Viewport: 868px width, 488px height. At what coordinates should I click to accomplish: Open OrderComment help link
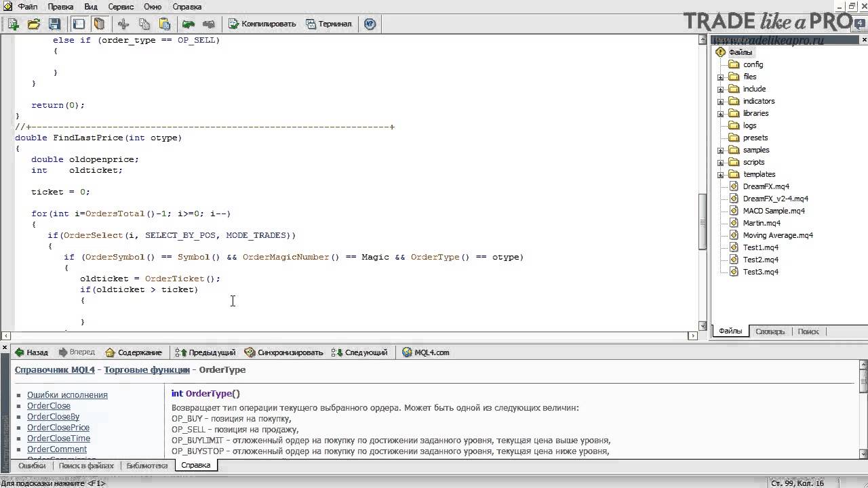click(57, 449)
